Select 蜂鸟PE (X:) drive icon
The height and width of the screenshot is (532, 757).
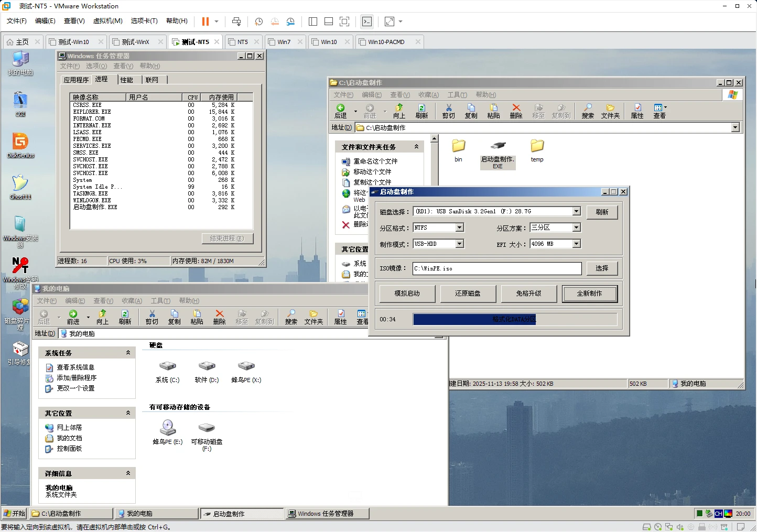coord(246,372)
